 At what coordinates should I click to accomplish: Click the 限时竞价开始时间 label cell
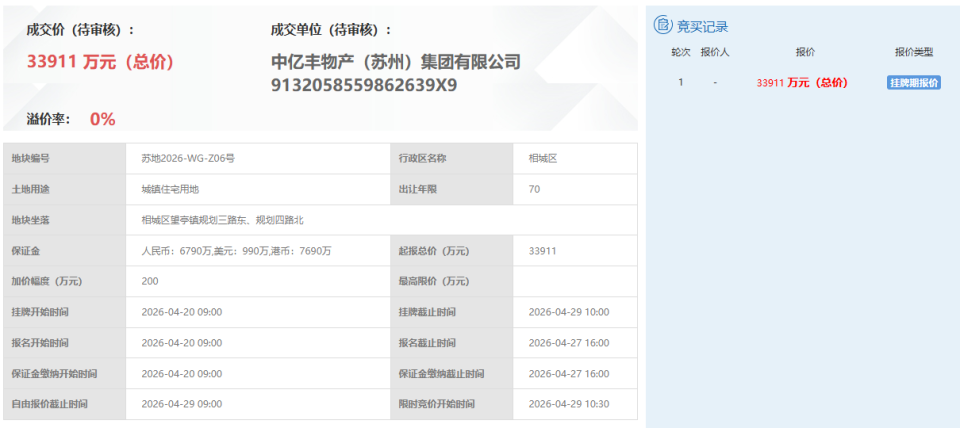coord(452,404)
